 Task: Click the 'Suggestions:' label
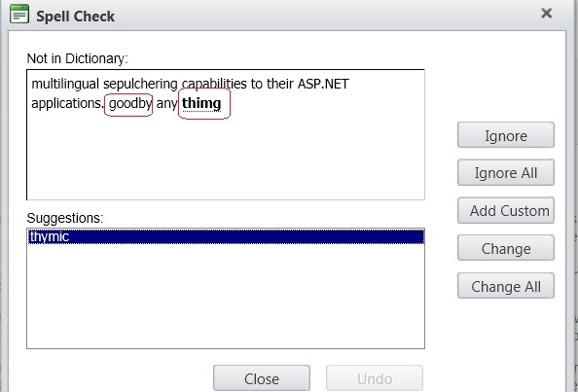click(65, 218)
